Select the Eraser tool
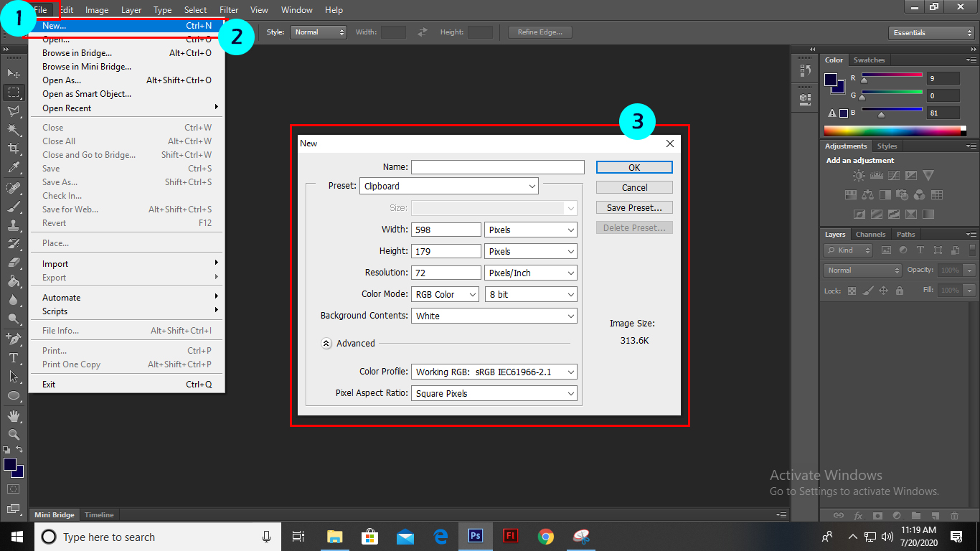Screen dimensions: 980x551 (14, 263)
